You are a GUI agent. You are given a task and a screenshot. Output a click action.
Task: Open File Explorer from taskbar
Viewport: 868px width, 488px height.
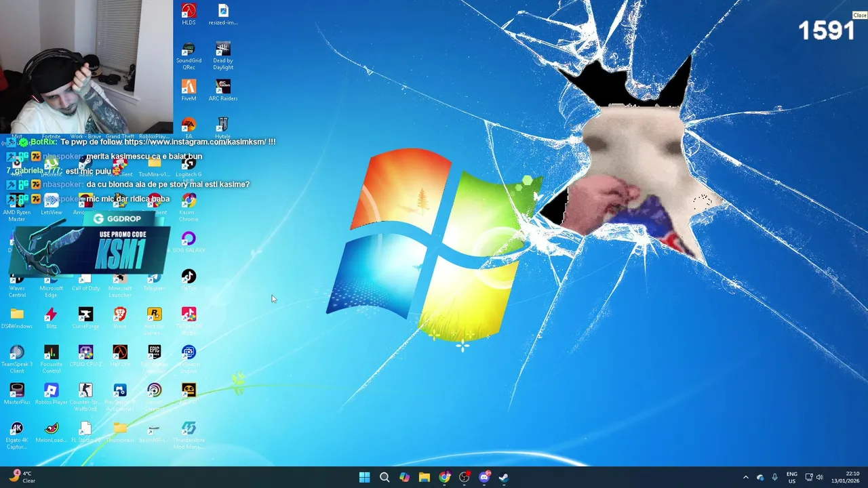coord(425,477)
